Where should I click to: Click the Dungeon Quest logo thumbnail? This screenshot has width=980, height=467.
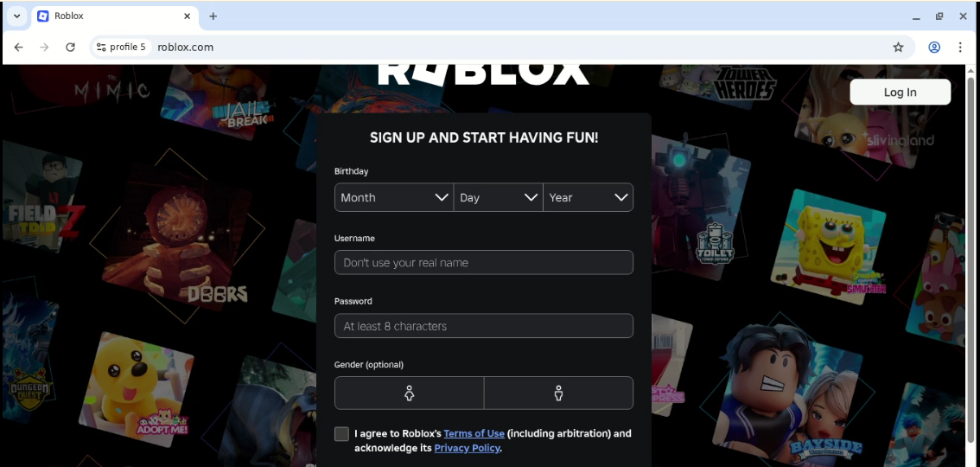pyautogui.click(x=29, y=358)
